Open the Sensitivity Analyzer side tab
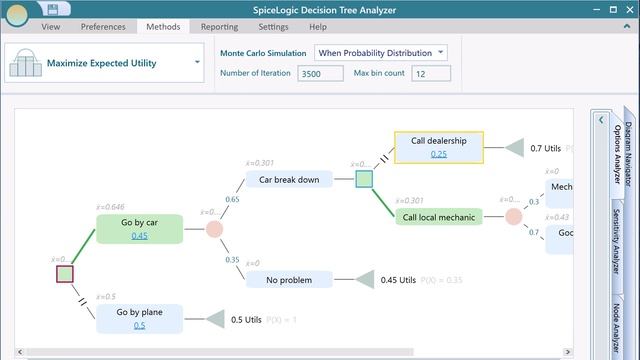The height and width of the screenshot is (360, 640). click(617, 241)
